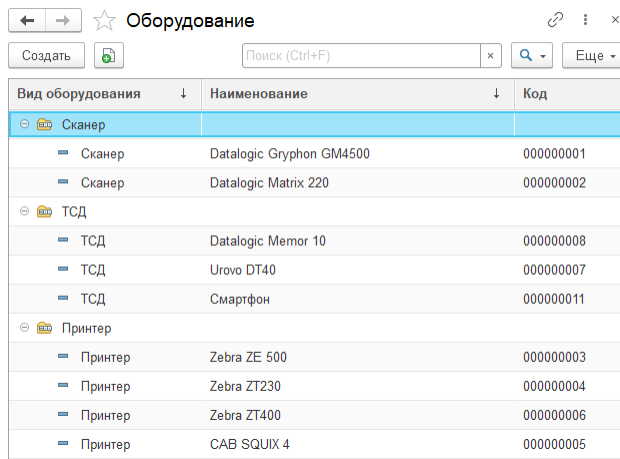Click the Сканер group folder icon

tap(44, 125)
